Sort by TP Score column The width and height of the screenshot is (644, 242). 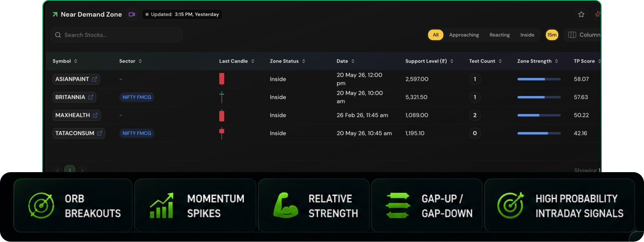(588, 61)
